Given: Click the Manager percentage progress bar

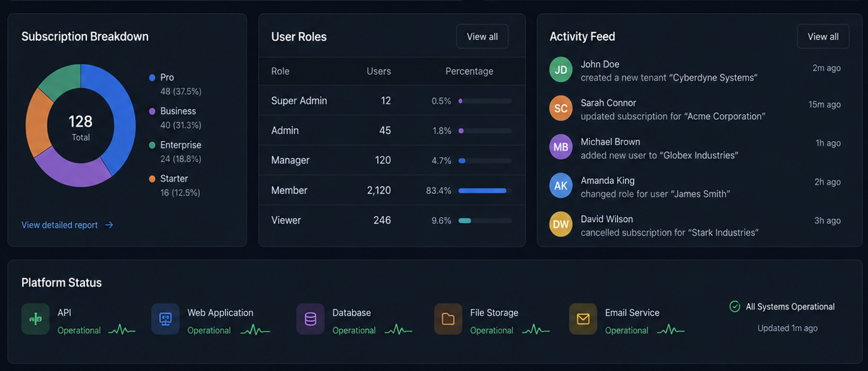Looking at the screenshot, I should 485,161.
